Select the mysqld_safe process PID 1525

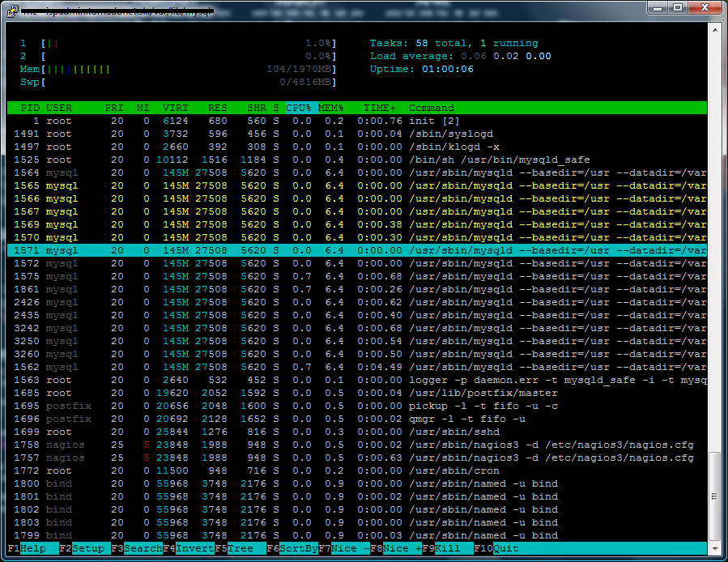click(x=357, y=160)
